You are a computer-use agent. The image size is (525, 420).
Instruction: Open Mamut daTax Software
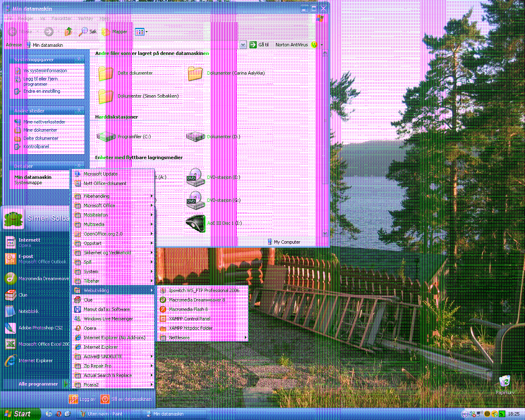(114, 309)
